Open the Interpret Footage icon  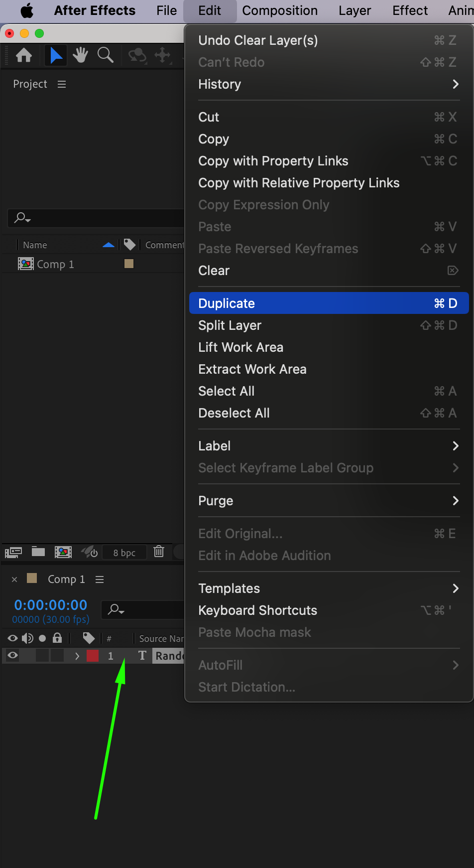13,552
